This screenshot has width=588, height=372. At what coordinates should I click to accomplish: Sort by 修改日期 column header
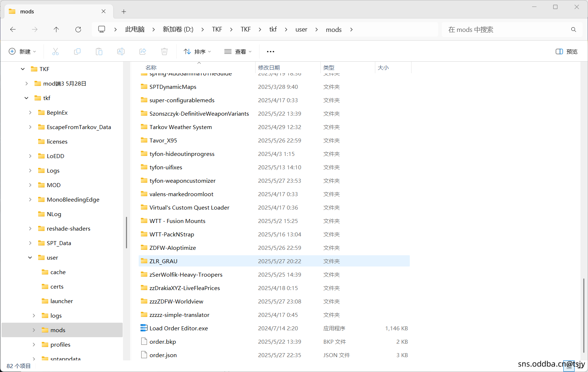click(x=269, y=67)
